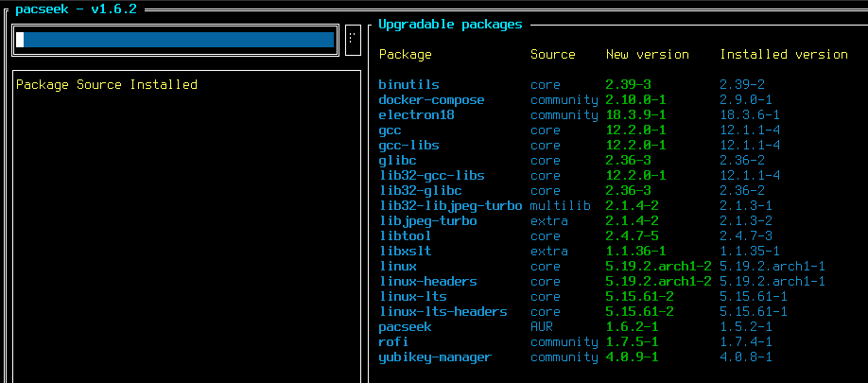Click the pacseek AUR package entry
868x383 pixels.
[405, 327]
